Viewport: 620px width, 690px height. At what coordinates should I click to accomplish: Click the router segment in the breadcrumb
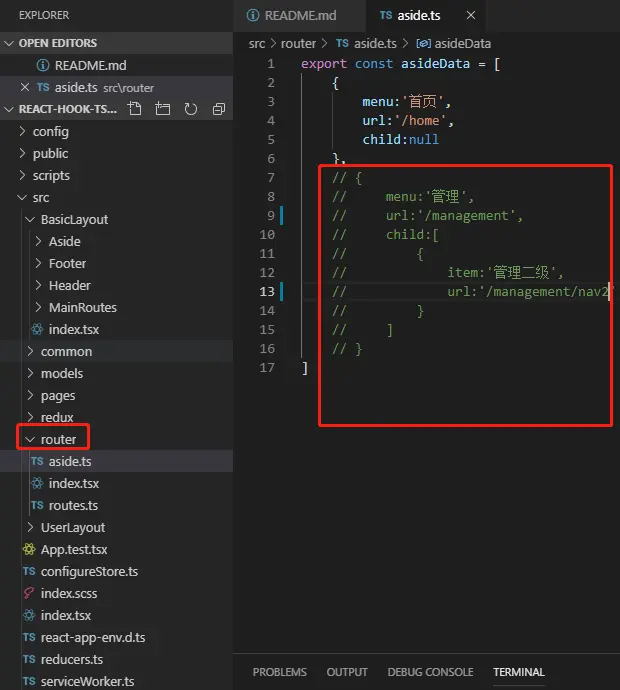click(x=298, y=44)
